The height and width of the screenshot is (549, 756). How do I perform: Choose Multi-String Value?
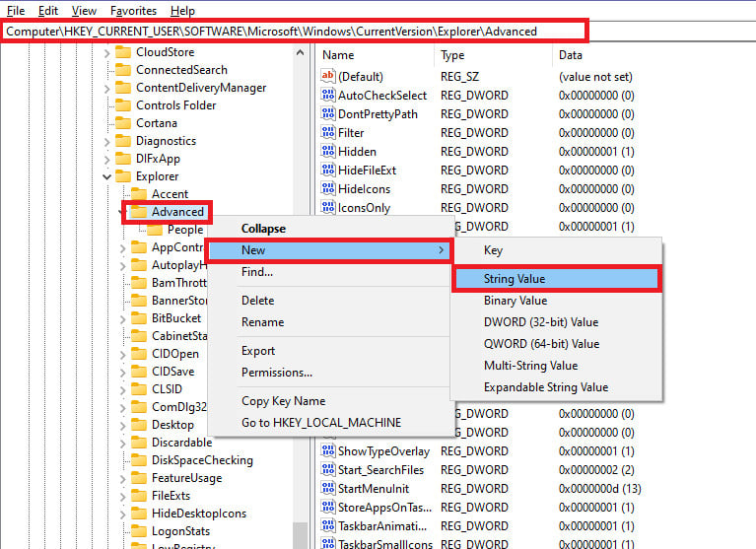pos(557,366)
